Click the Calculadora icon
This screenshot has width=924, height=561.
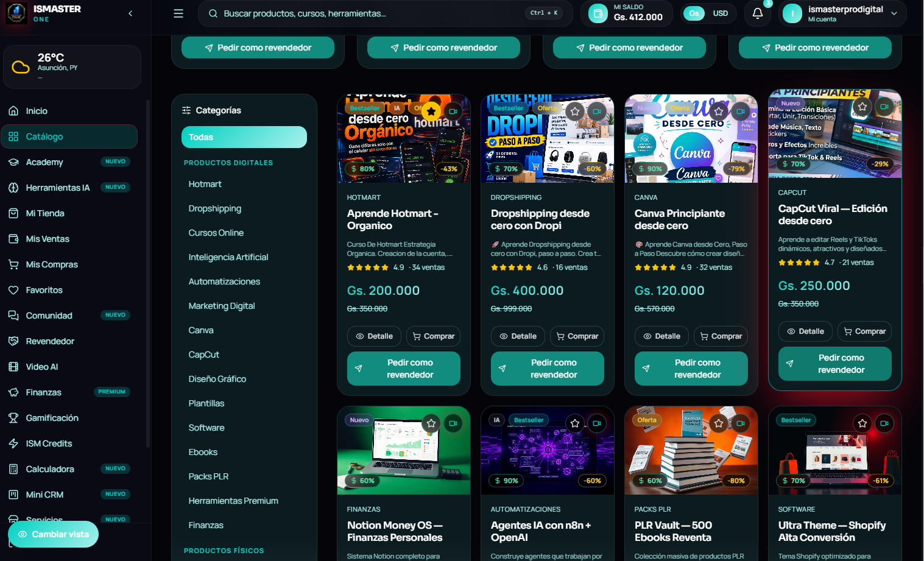coord(13,469)
